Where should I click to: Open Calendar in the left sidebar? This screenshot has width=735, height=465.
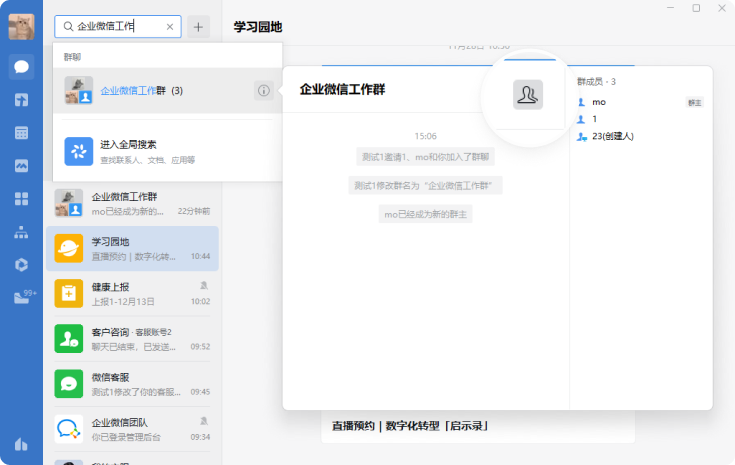(x=21, y=133)
